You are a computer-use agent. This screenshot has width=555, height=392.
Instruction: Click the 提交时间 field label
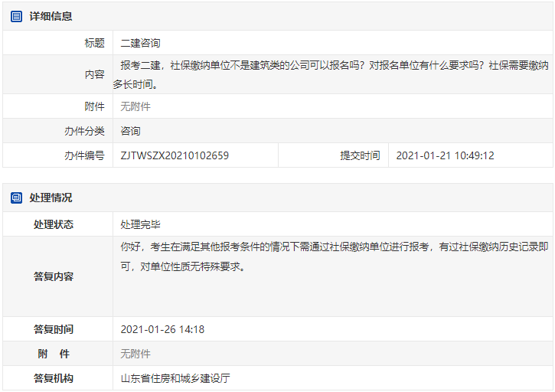coord(360,155)
